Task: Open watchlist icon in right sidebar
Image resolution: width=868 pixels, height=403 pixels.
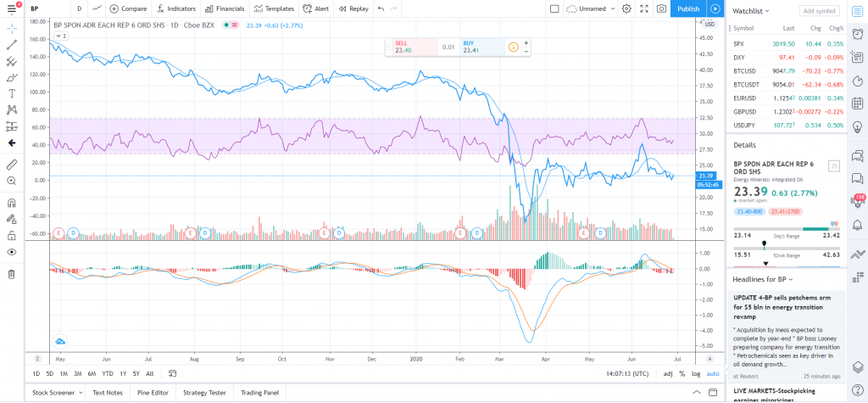Action: [858, 10]
